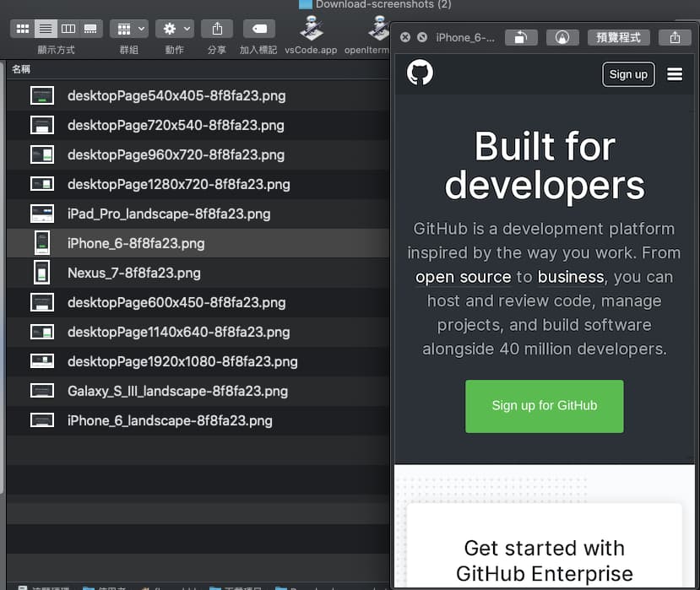Close the Quick Look preview window
Screen dimensions: 700x590
(x=405, y=37)
